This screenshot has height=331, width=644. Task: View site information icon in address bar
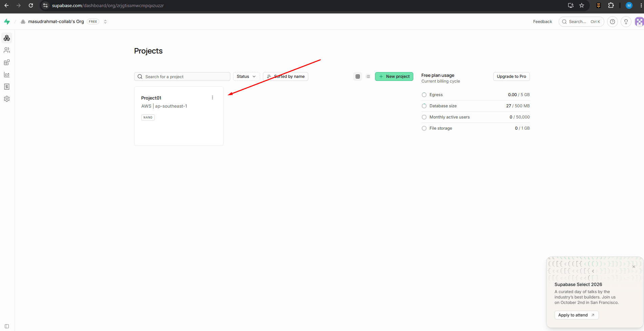45,5
